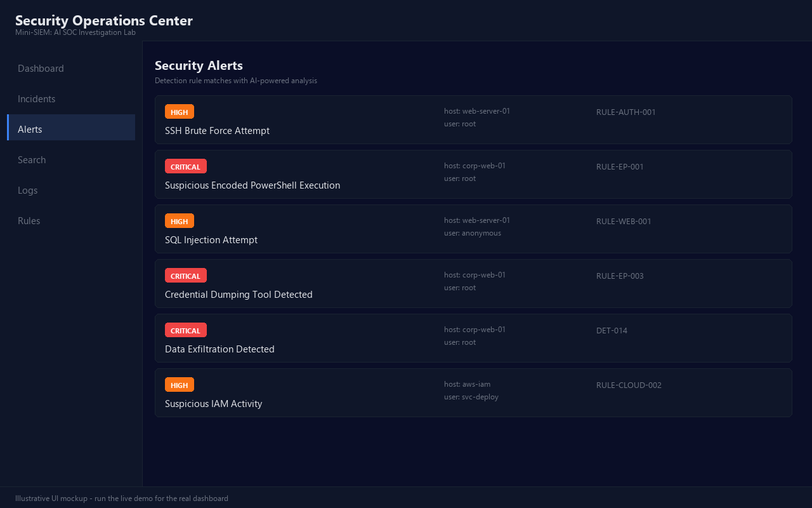Open Credential Dumping Tool Detected alert
This screenshot has width=812, height=508.
pos(473,284)
